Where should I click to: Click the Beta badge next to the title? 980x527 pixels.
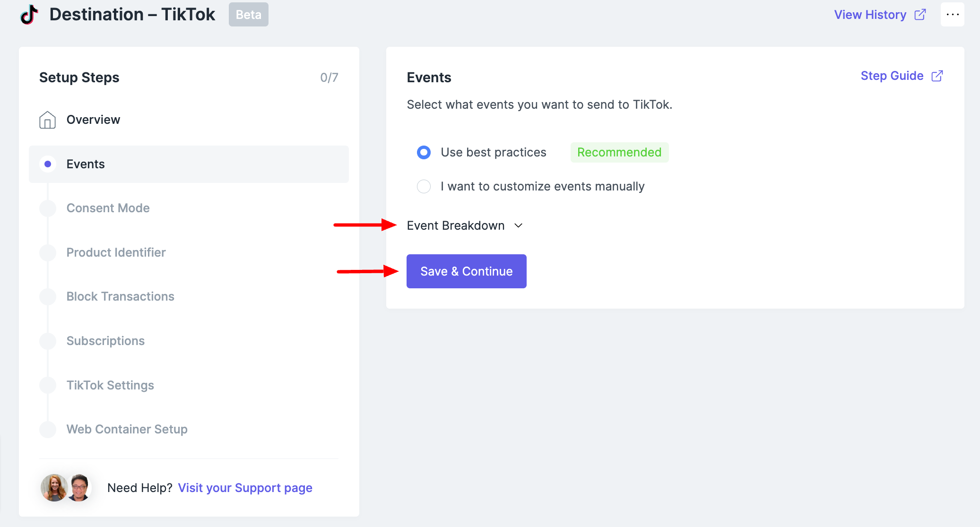point(248,14)
